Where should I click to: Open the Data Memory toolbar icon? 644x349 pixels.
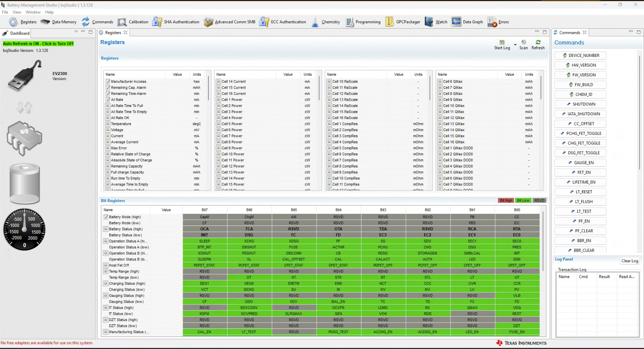coord(45,22)
